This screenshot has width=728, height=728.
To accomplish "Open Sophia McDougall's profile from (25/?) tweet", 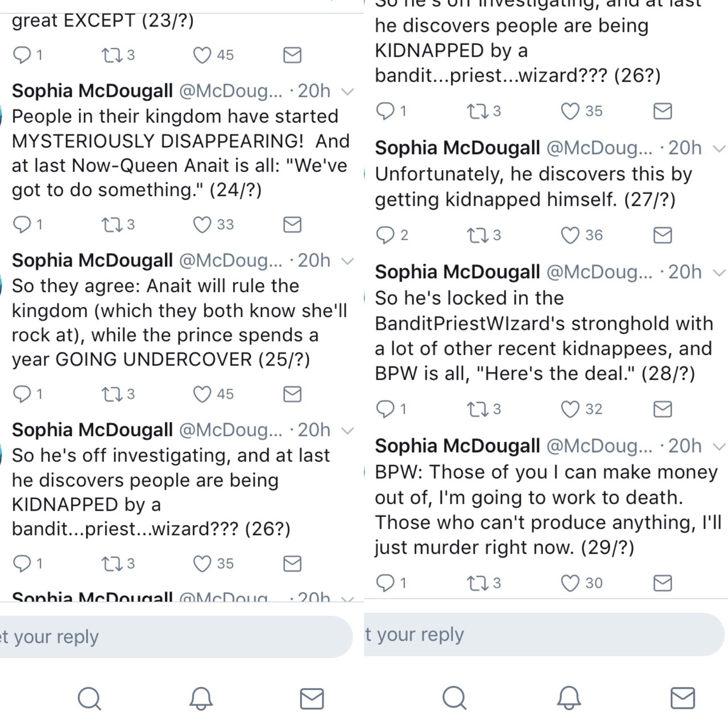I will 92,260.
